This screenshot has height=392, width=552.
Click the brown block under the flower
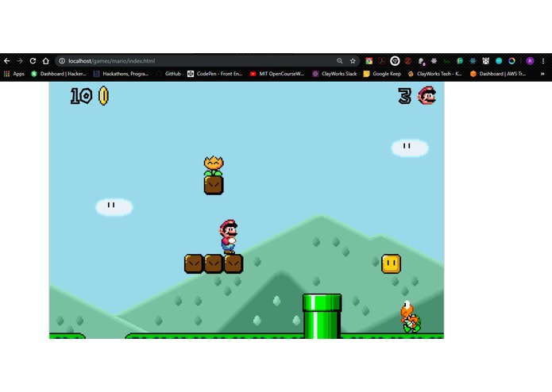[x=214, y=185]
